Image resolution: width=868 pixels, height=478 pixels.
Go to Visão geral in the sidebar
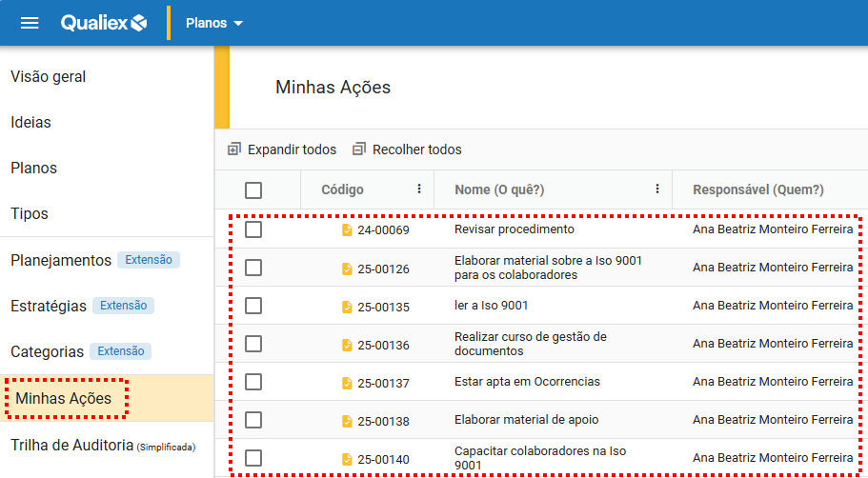[49, 76]
